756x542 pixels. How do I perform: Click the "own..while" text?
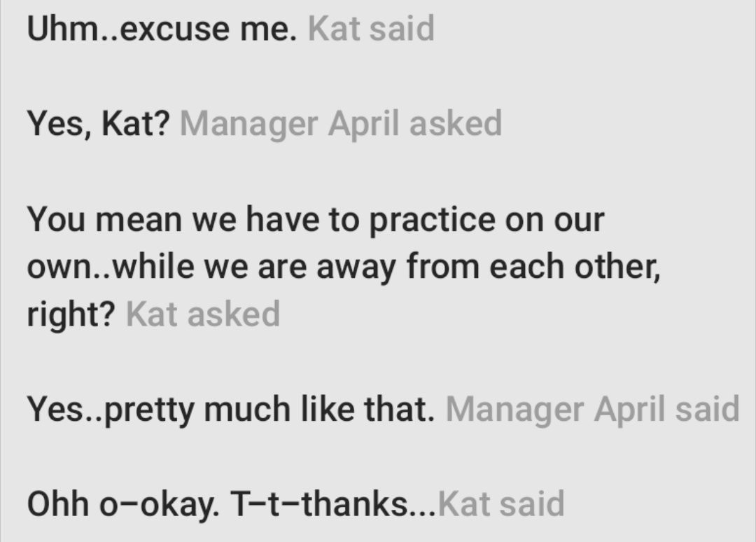coord(106,267)
